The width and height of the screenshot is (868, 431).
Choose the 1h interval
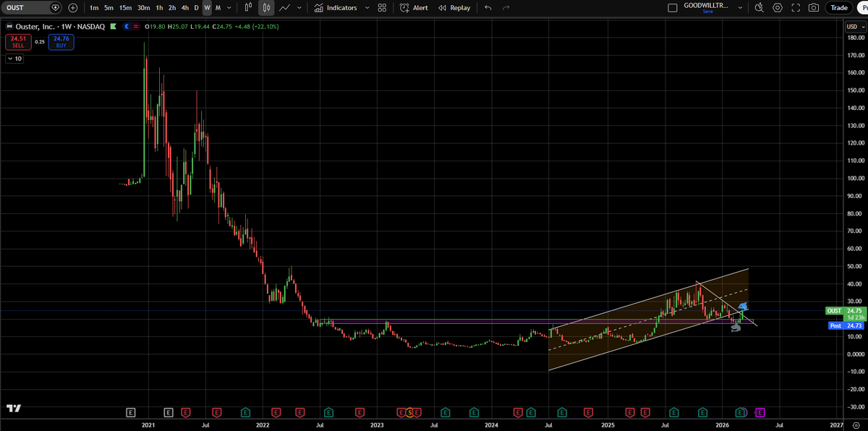pos(159,8)
